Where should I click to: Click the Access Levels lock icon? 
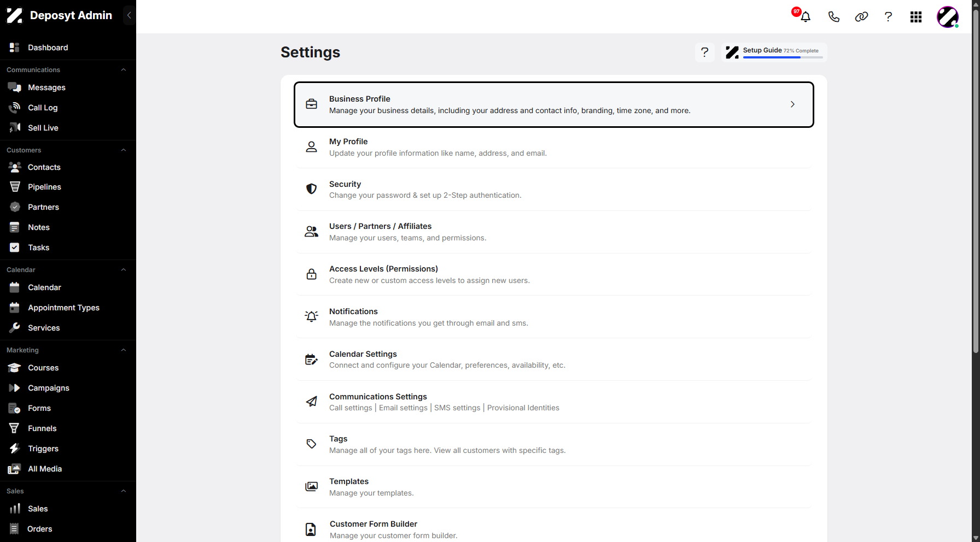(312, 274)
